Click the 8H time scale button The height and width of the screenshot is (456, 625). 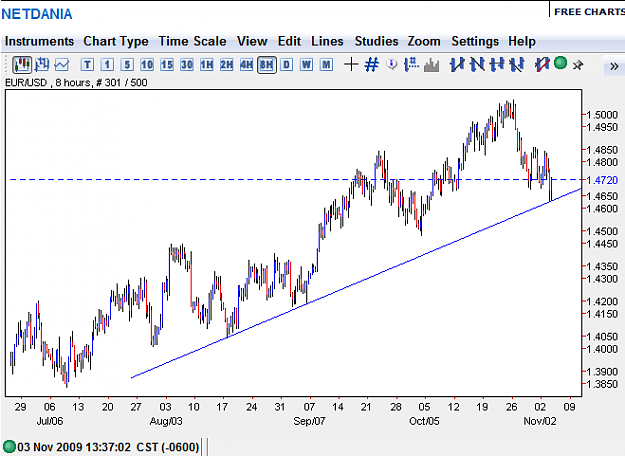click(267, 65)
